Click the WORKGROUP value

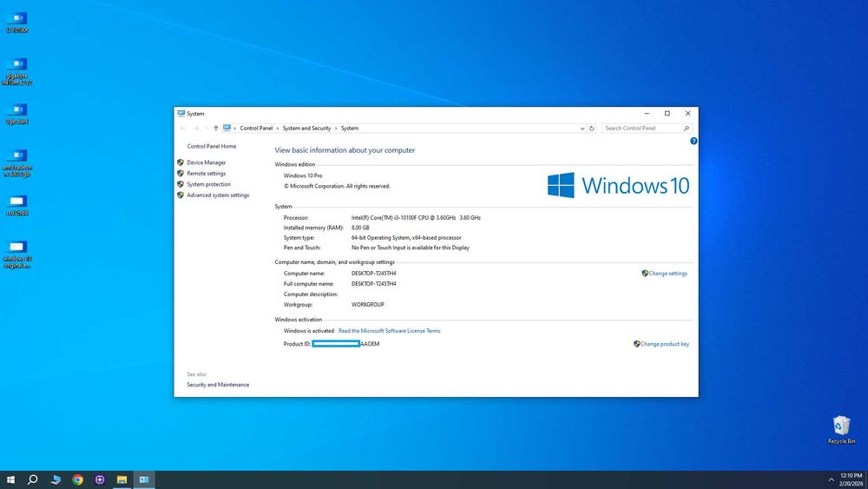point(367,305)
